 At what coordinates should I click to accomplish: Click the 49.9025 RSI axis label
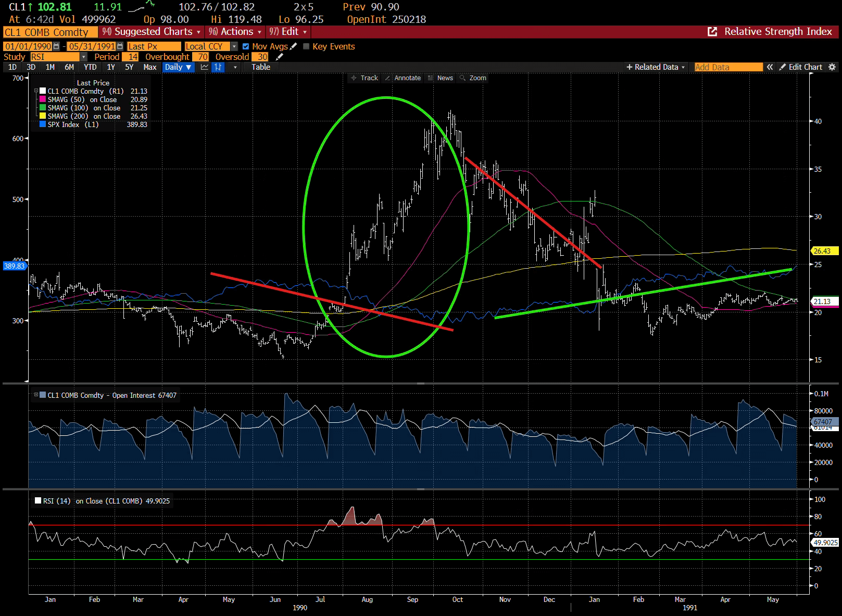(x=825, y=543)
